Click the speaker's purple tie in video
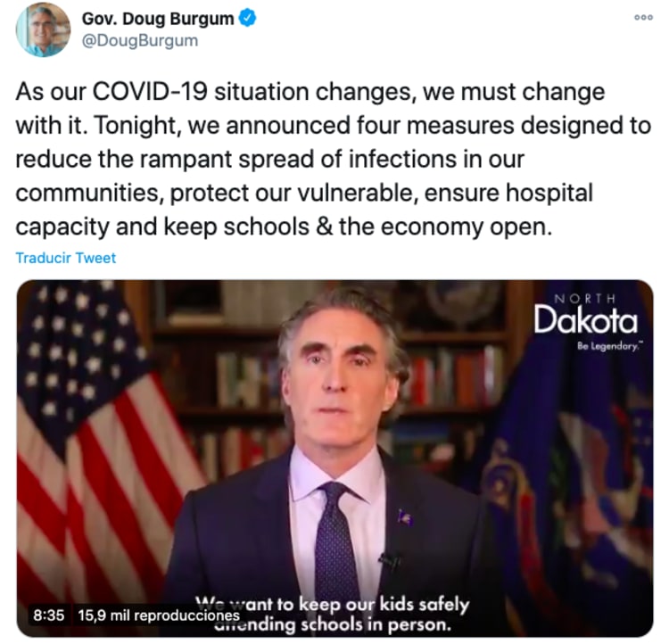 point(335,538)
